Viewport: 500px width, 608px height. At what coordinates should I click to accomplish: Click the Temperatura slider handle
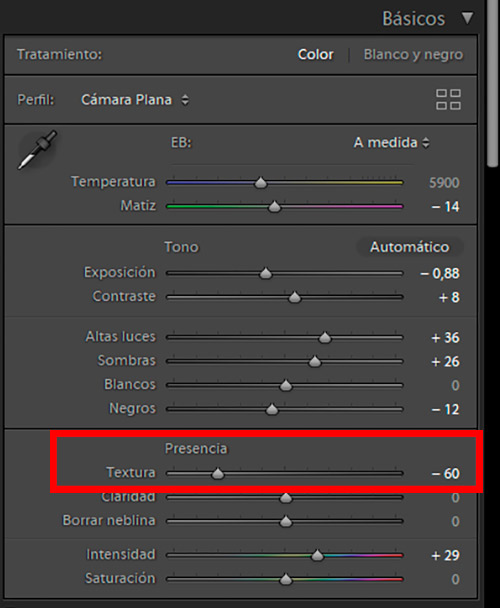pos(261,182)
